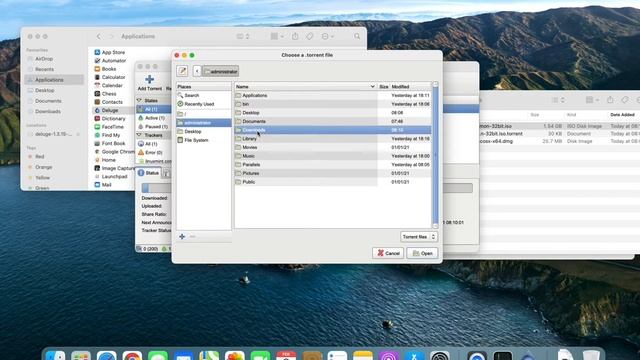The width and height of the screenshot is (640, 360).
Task: Collapse the States section in Deluge sidebar
Action: [139, 100]
